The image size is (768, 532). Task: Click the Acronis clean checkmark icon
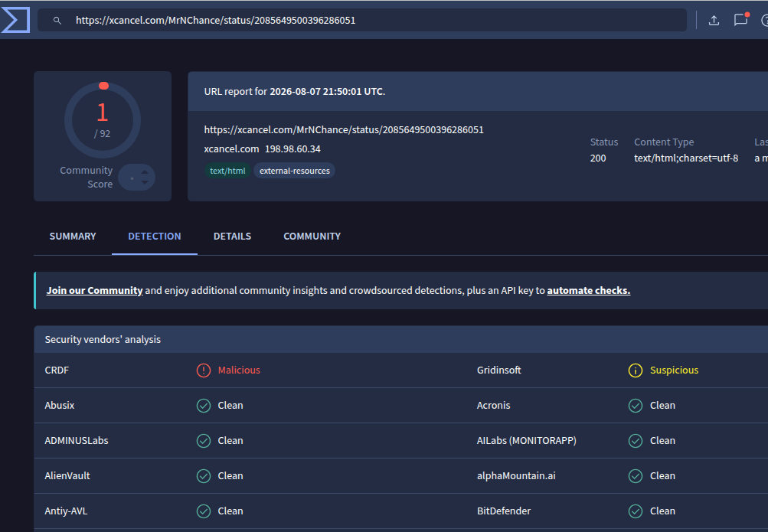tap(636, 406)
